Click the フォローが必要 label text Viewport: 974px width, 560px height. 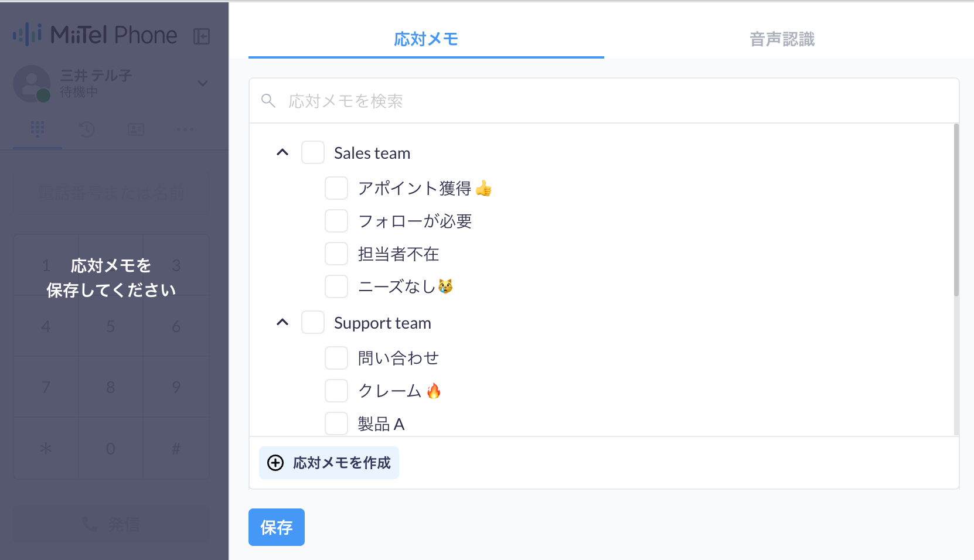coord(415,221)
